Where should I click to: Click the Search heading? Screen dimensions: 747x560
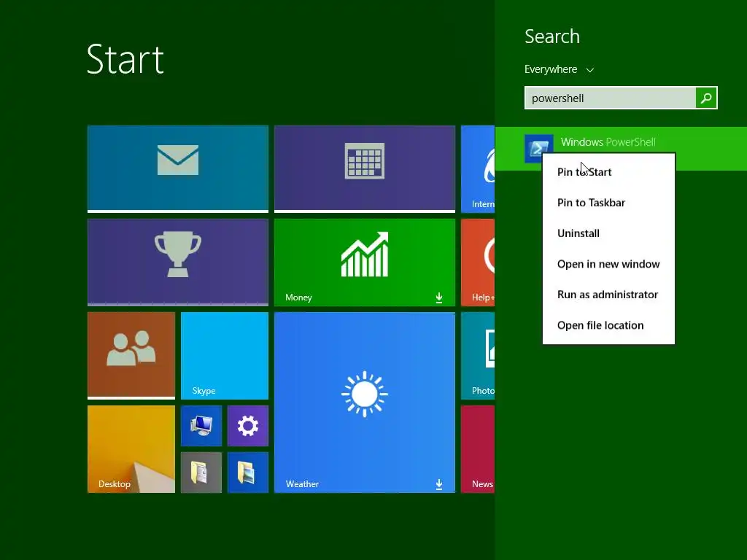pos(552,36)
